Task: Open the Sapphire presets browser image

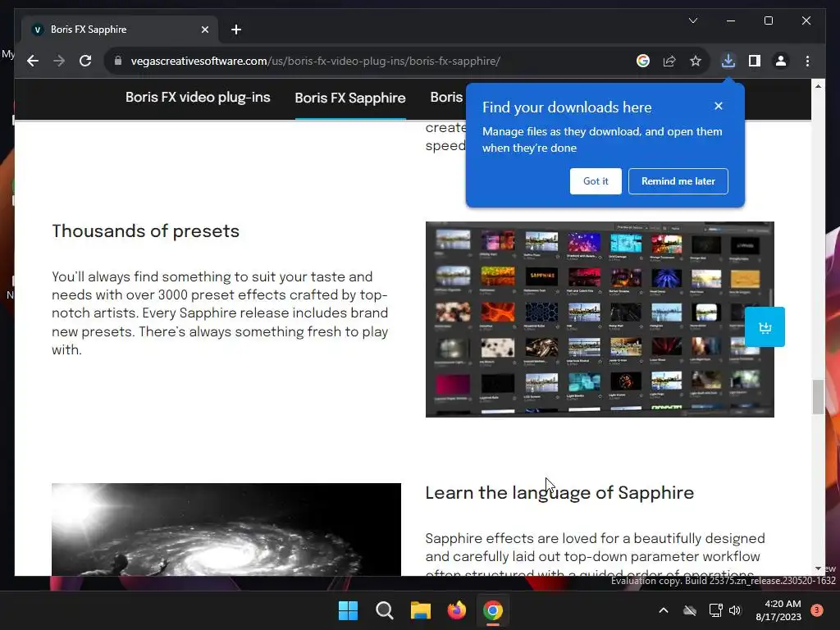Action: (x=600, y=319)
